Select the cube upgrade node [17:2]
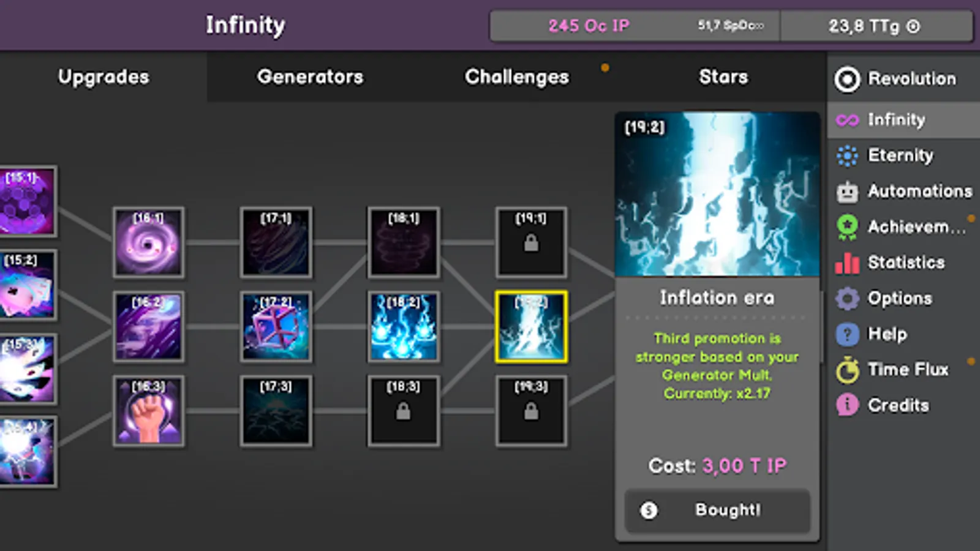The width and height of the screenshot is (980, 551). pyautogui.click(x=276, y=326)
